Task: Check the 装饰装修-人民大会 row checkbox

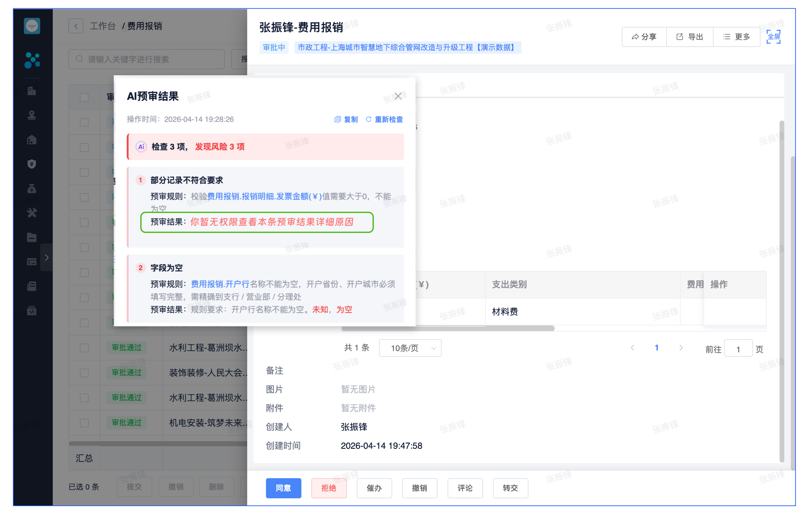Action: point(84,373)
